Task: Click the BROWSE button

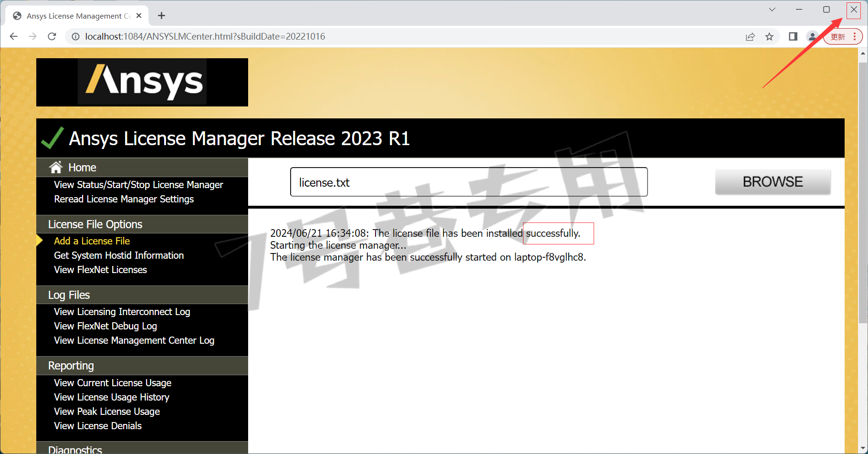Action: coord(773,182)
